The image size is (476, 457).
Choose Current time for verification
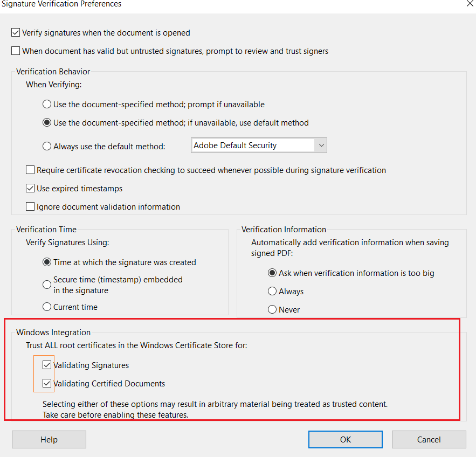pos(47,307)
